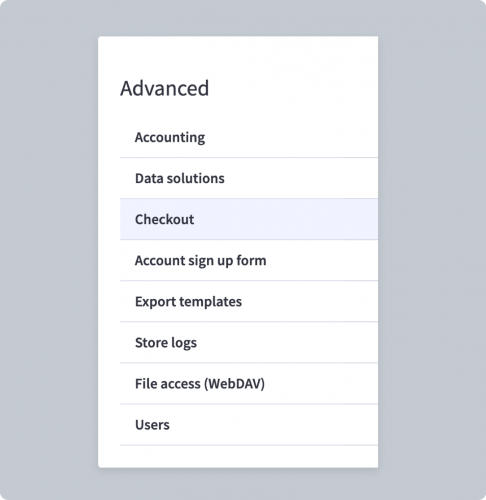This screenshot has height=500, width=486.
Task: View Store logs
Action: (249, 342)
